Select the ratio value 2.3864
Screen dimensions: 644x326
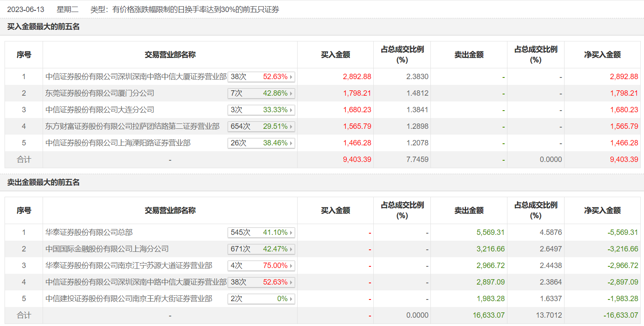(551, 282)
